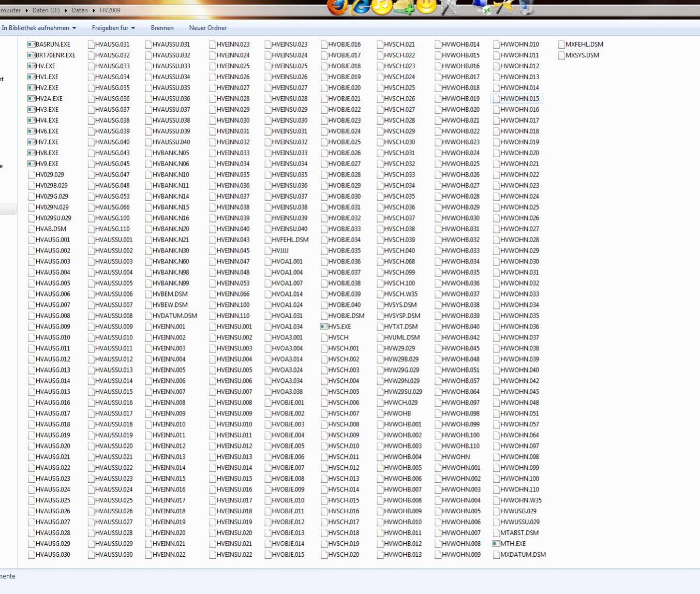Select the file HVBEW.DSM
Image resolution: width=700 pixels, height=594 pixels.
pyautogui.click(x=167, y=305)
